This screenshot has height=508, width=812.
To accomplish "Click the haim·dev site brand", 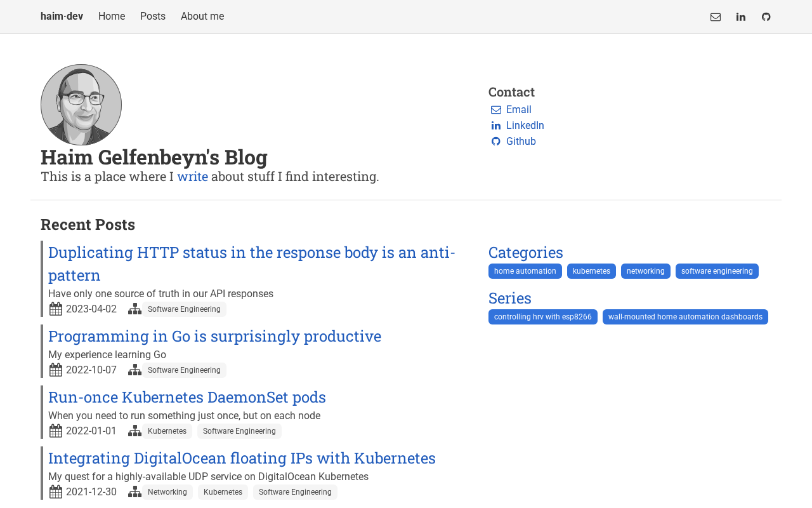I will point(62,17).
